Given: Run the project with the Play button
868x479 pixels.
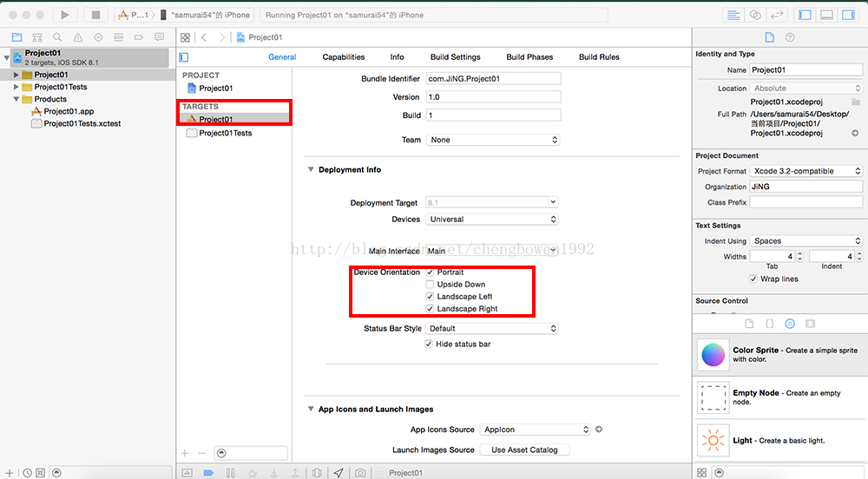Looking at the screenshot, I should point(65,15).
